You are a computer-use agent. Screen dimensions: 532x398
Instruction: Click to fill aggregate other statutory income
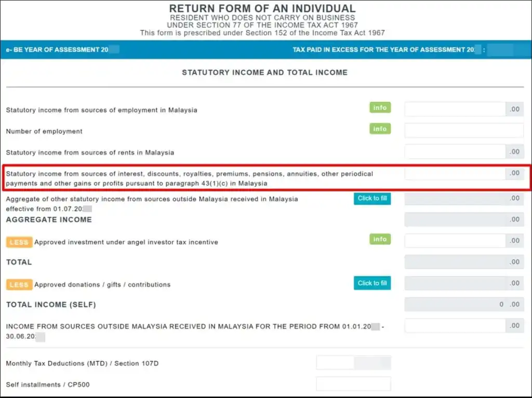pyautogui.click(x=372, y=198)
